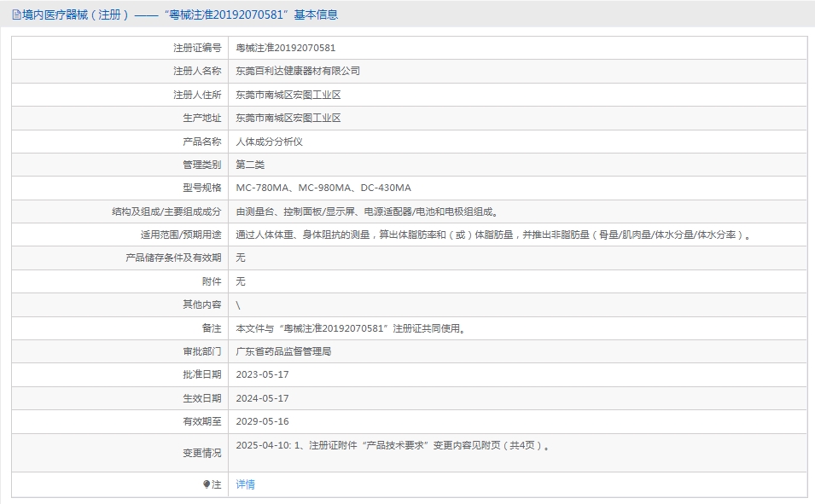Click the 生效日期 label
This screenshot has width=815, height=504.
[x=201, y=398]
